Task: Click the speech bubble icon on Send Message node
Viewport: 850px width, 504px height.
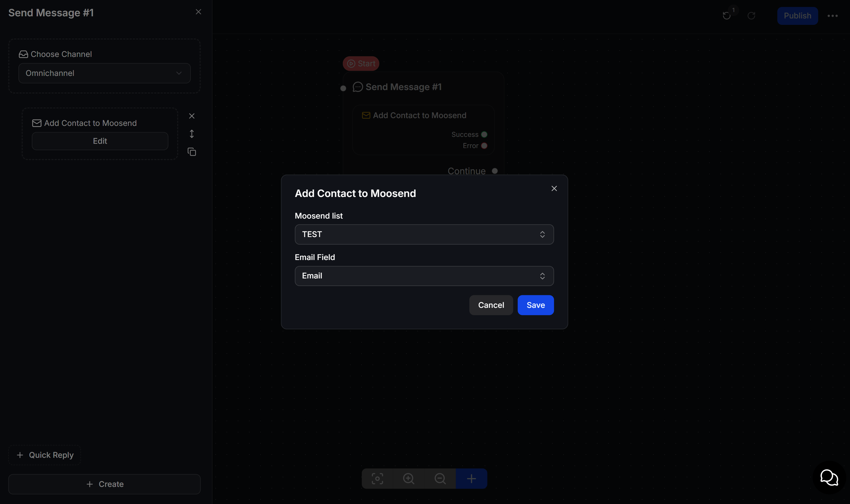Action: coord(358,87)
